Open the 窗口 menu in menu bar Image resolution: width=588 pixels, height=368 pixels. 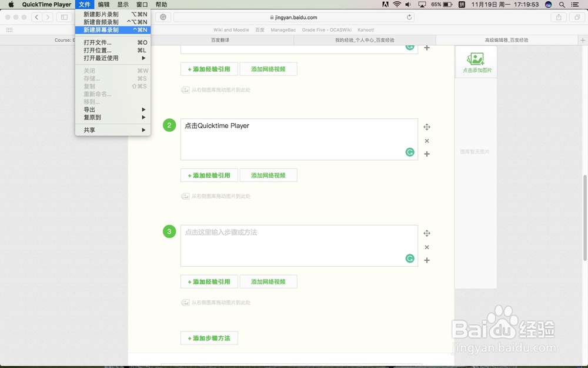(x=142, y=5)
